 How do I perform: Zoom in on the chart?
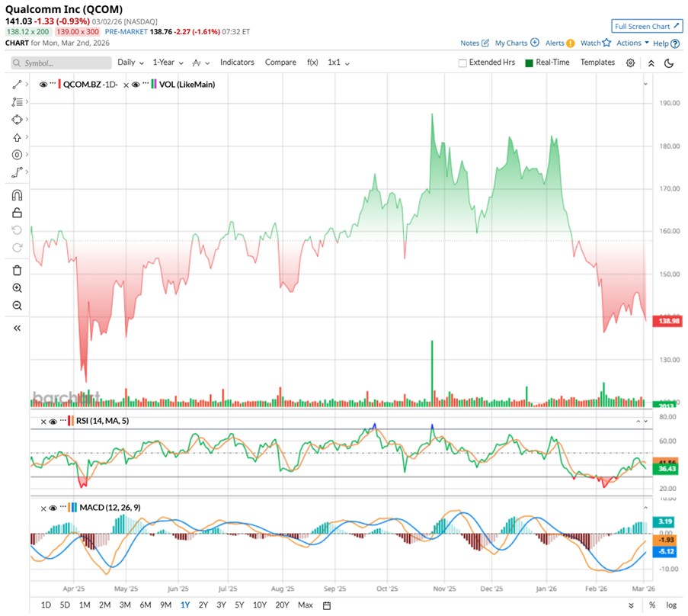(17, 288)
